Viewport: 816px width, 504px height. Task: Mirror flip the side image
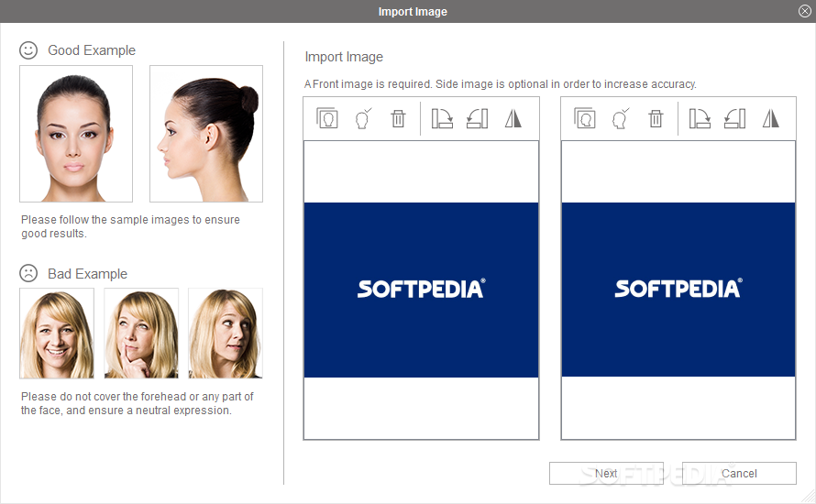coord(770,118)
